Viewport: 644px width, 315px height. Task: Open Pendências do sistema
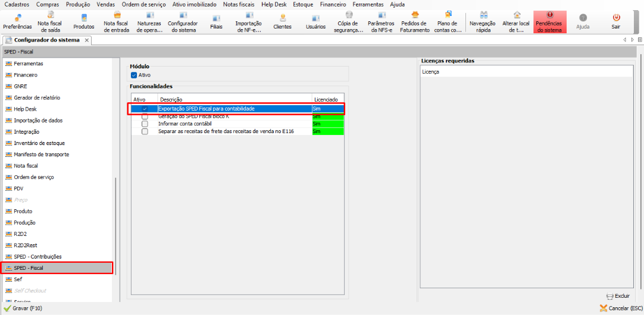click(x=549, y=21)
